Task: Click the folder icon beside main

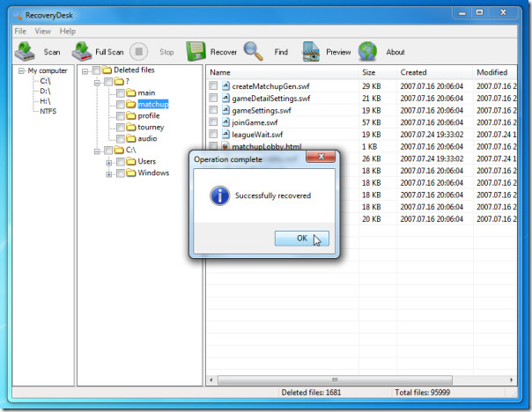Action: pos(131,92)
